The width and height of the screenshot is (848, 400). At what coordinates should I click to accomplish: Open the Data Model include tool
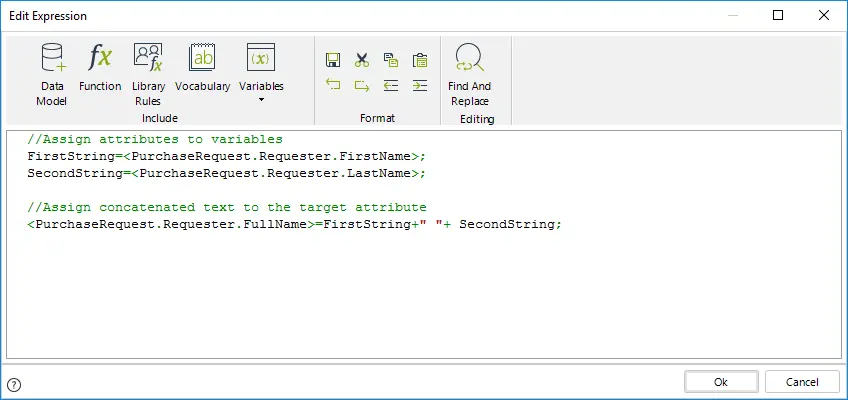click(52, 75)
